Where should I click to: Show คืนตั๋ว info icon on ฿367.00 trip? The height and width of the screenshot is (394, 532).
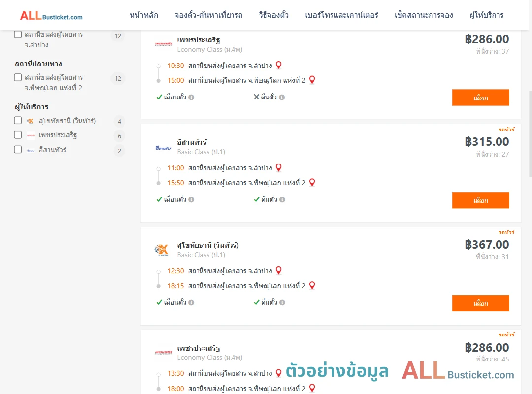click(282, 303)
